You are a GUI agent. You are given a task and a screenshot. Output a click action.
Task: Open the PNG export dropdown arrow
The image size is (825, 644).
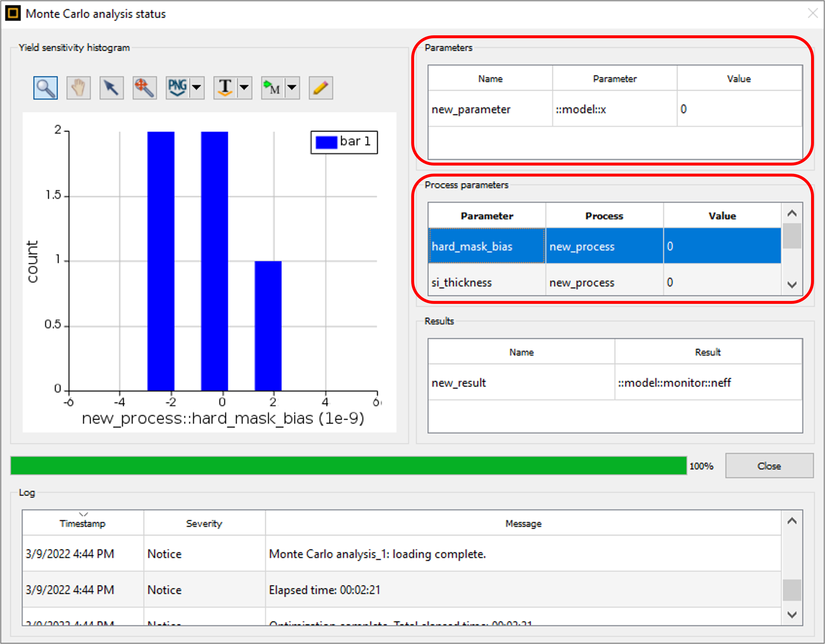196,88
